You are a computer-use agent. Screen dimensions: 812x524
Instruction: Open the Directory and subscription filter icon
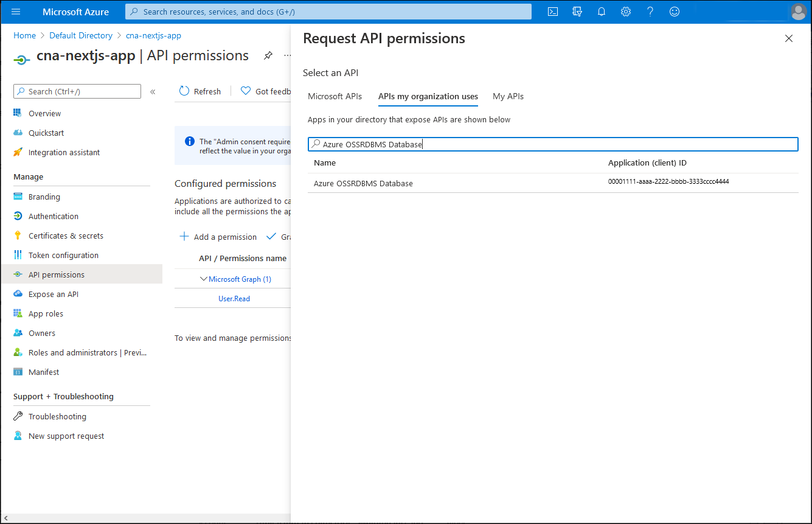pyautogui.click(x=577, y=12)
